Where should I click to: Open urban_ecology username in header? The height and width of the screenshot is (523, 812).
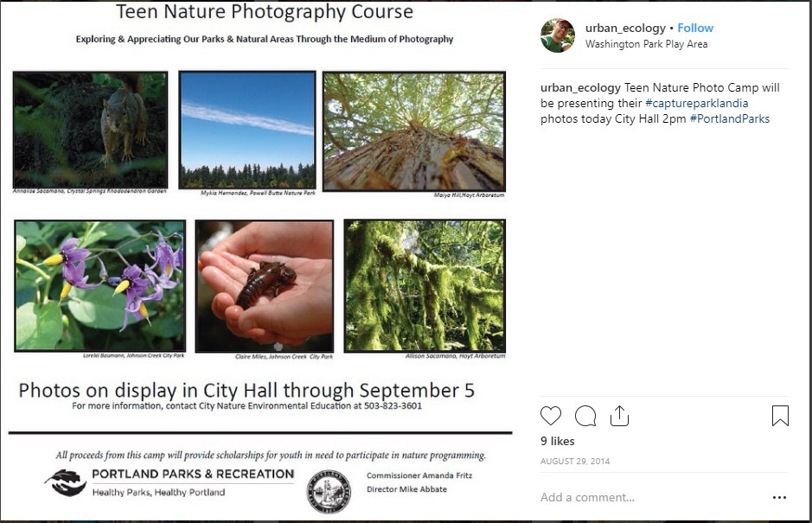(625, 28)
